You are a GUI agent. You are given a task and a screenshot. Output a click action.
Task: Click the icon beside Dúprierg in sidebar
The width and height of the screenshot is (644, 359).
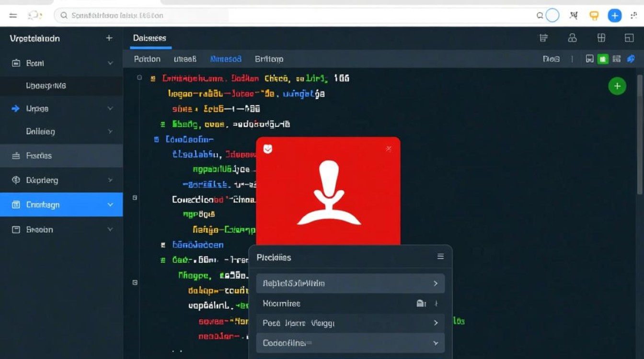[x=16, y=180]
